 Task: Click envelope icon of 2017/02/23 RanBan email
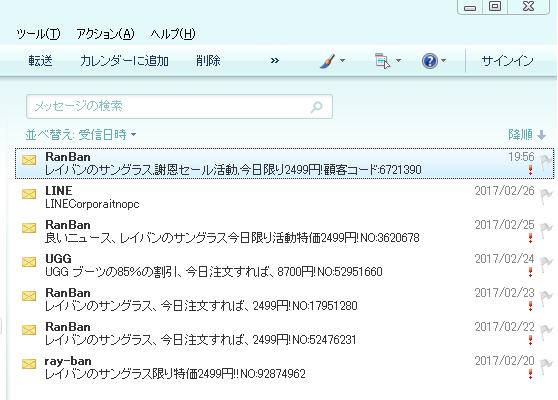coord(29,296)
